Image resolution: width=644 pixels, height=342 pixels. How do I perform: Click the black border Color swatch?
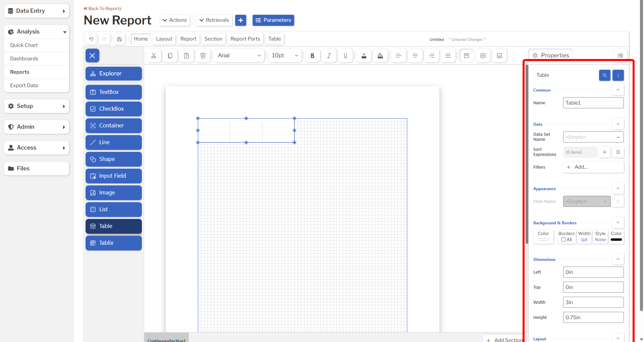(x=616, y=240)
